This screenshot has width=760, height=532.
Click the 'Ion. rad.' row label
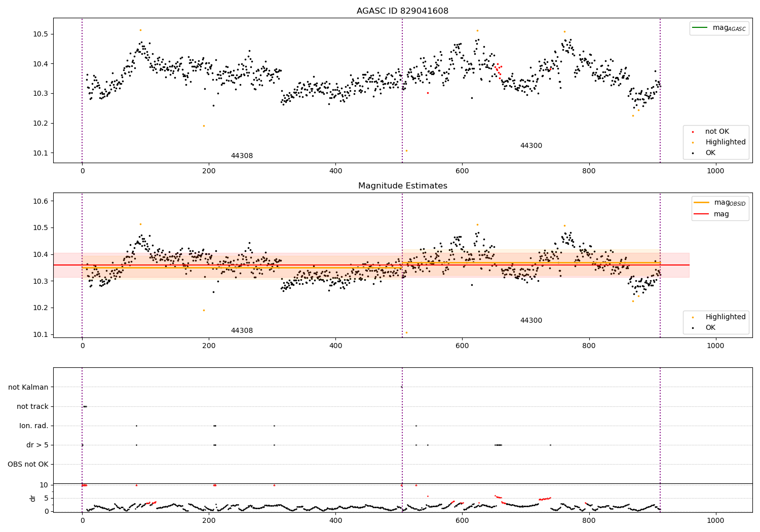34,426
